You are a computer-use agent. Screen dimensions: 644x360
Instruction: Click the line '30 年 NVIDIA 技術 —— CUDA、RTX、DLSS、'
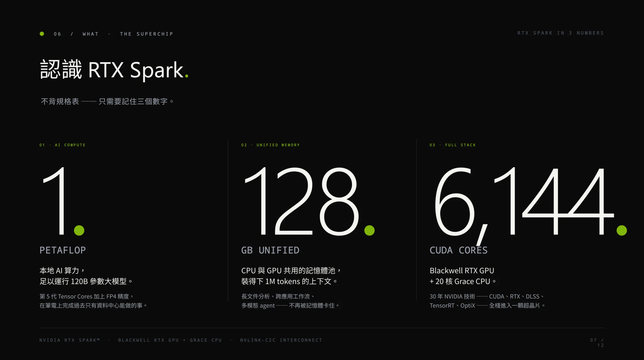click(x=487, y=296)
